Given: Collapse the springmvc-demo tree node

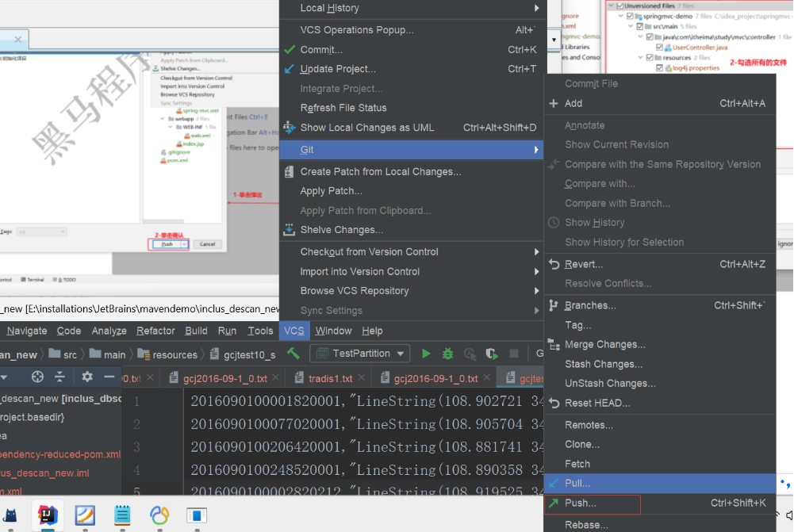Looking at the screenshot, I should click(621, 16).
